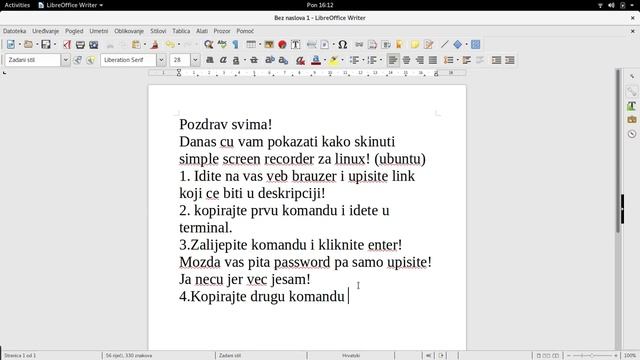Show the draw functions
The height and width of the screenshot is (360, 640).
click(476, 44)
